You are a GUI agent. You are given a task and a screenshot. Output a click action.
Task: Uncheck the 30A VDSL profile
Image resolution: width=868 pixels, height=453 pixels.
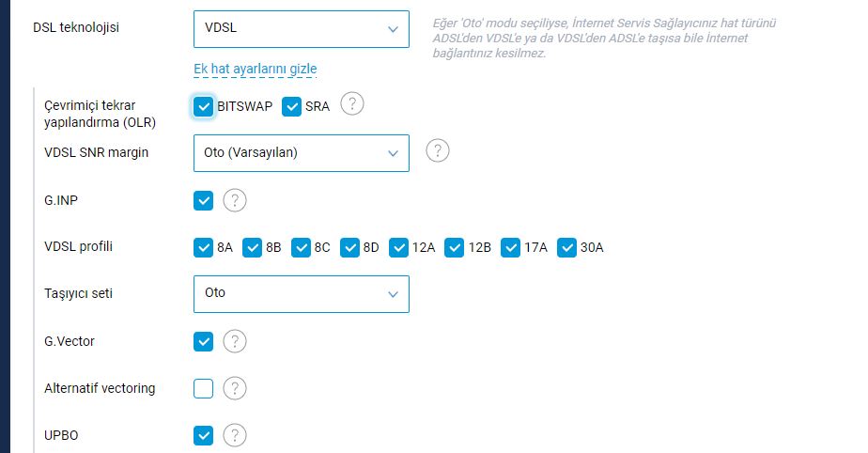566,247
